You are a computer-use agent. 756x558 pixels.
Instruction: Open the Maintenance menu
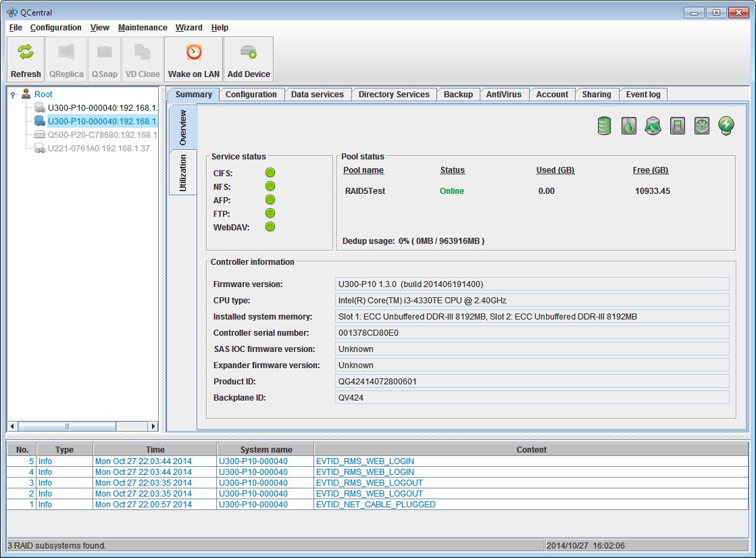point(143,28)
